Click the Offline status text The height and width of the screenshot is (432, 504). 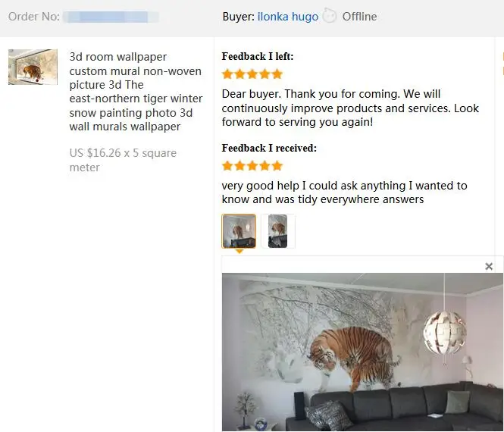(359, 17)
